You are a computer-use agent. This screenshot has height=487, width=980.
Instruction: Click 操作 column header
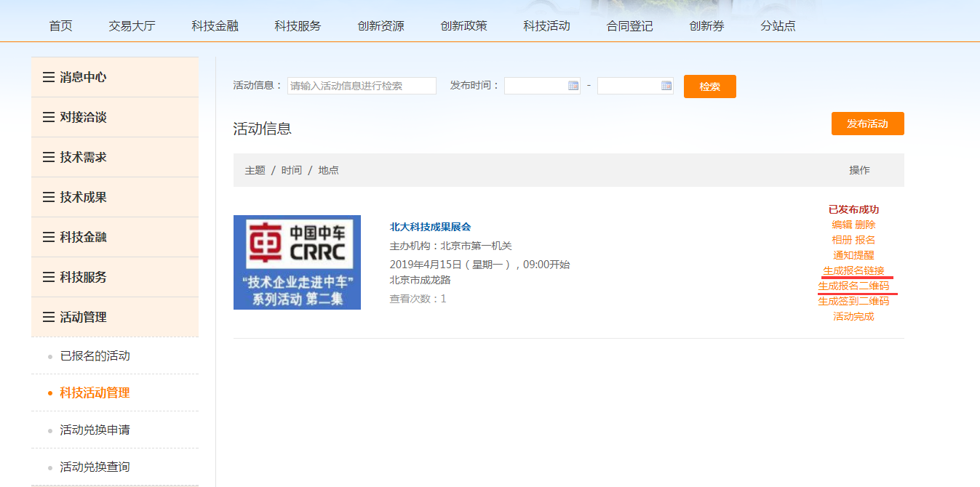[x=859, y=170]
